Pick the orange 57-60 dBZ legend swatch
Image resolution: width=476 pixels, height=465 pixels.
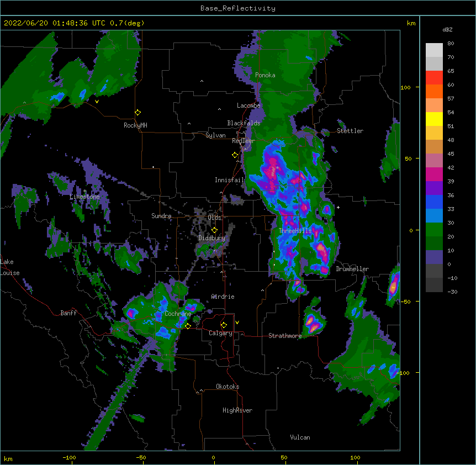pos(434,91)
